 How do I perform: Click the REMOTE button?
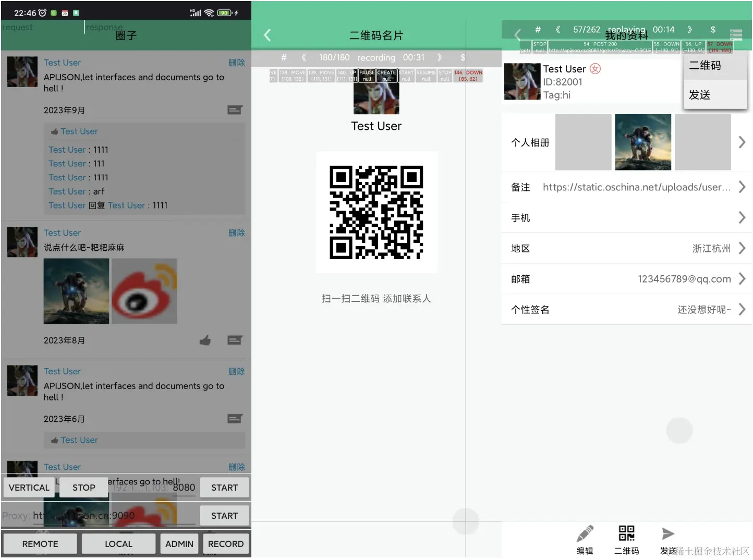(40, 544)
